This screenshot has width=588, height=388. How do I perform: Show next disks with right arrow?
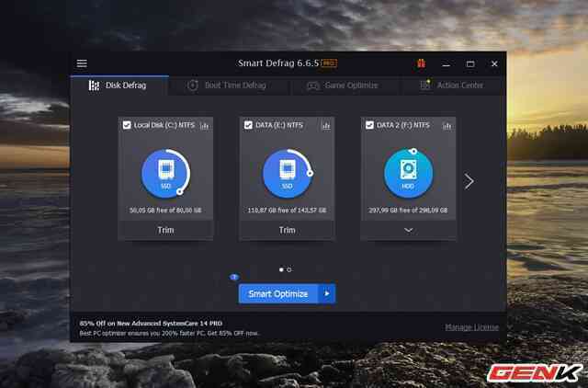pyautogui.click(x=469, y=181)
